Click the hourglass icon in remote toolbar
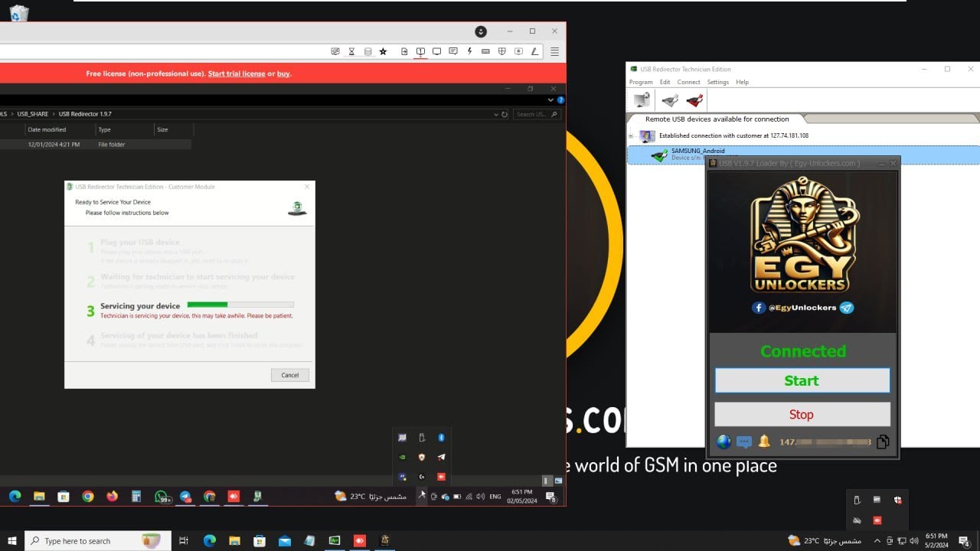Screen dimensions: 980x551 351,51
